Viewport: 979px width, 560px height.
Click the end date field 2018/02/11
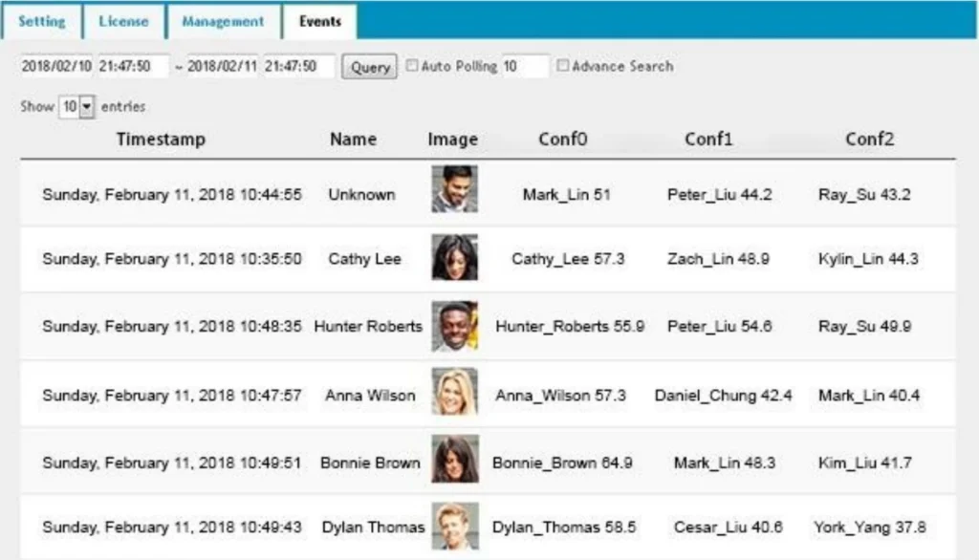(x=222, y=66)
